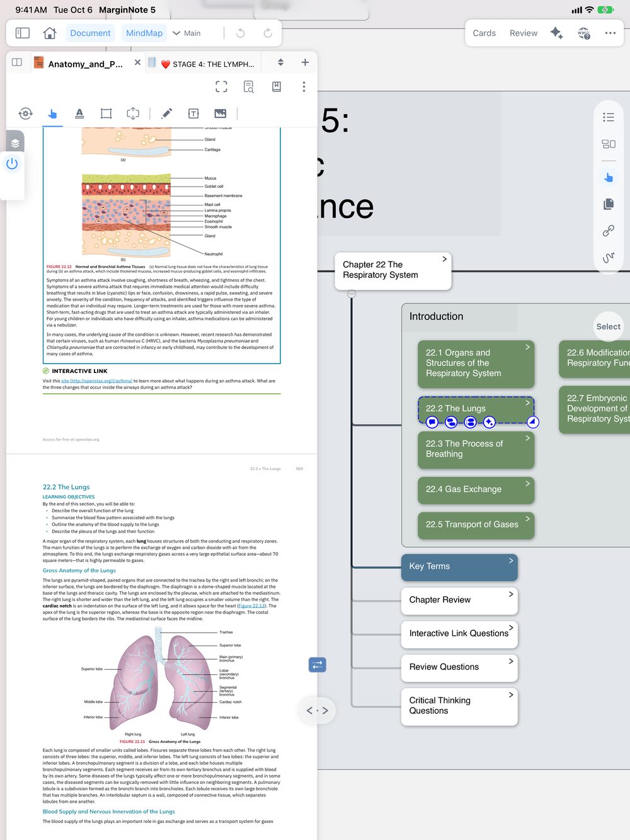630x840 pixels.
Task: Switch to the MindMap view tab
Action: coord(144,33)
